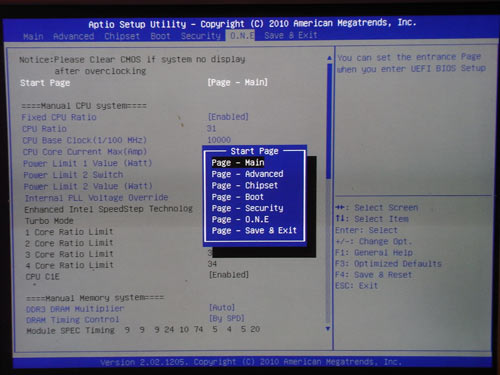
Task: Select the Start Page setting label
Action: coord(45,83)
